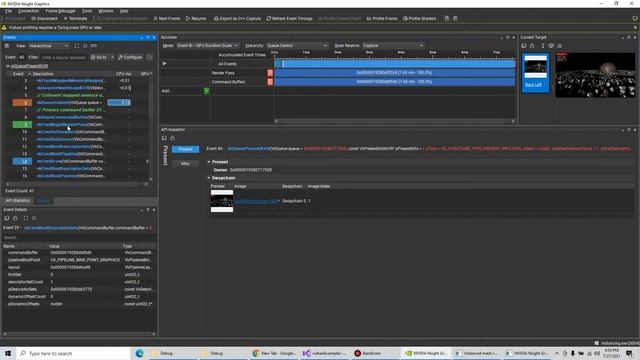Click the expand-all icon in Events panel
Screen dimensions: 640x360
pos(77,46)
